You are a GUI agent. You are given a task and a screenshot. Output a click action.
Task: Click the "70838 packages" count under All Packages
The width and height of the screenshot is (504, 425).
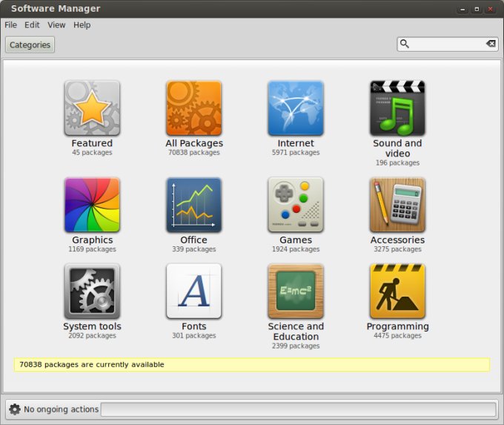click(x=194, y=153)
